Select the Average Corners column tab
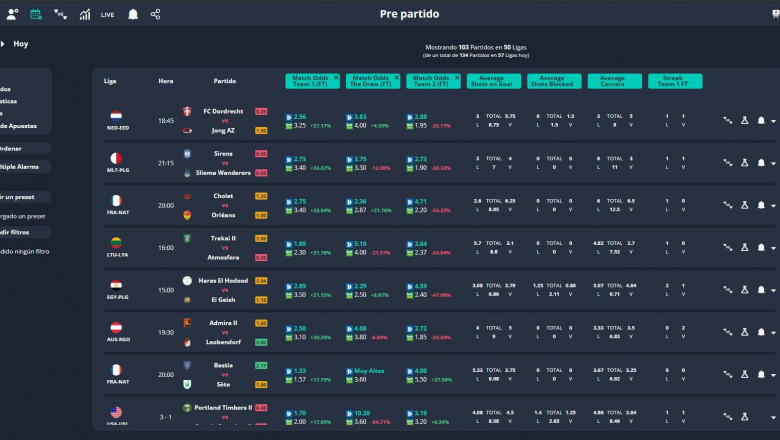Image resolution: width=780 pixels, height=440 pixels. (613, 80)
